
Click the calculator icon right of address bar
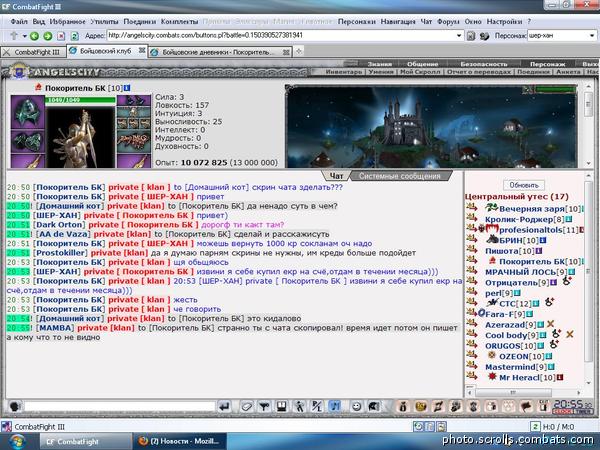point(471,36)
